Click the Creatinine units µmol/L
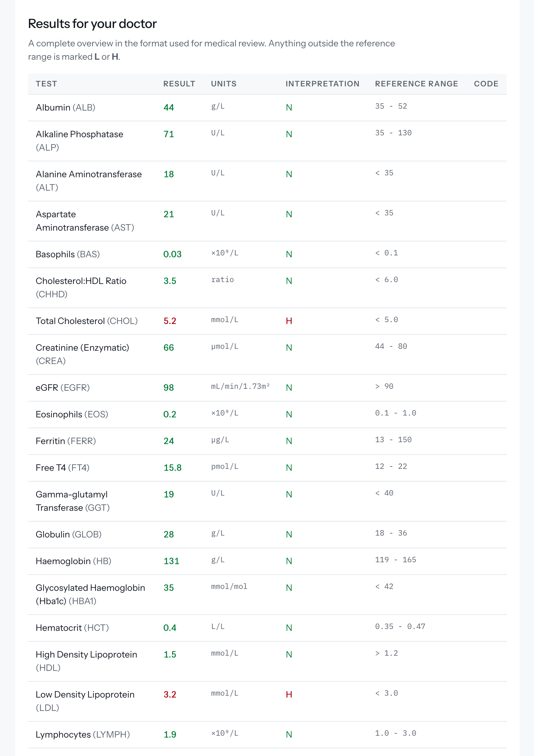 225,346
